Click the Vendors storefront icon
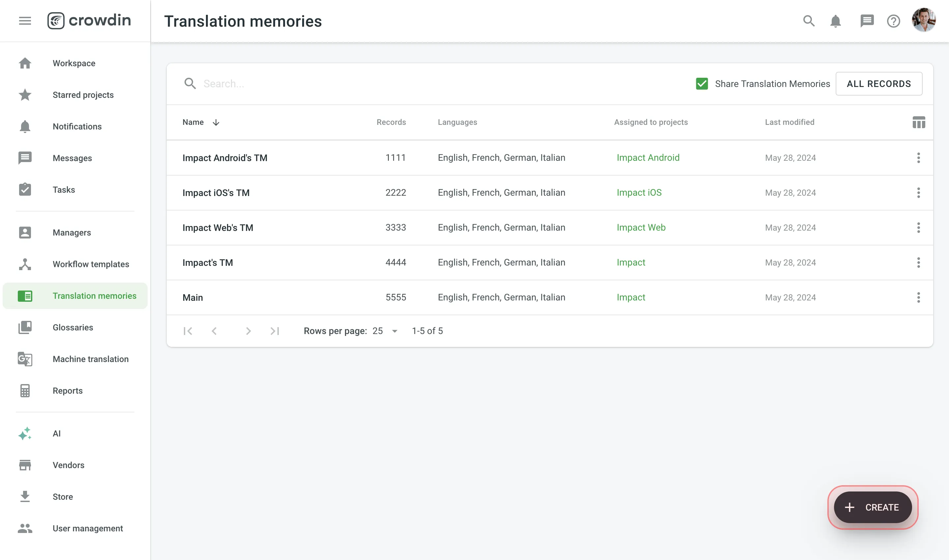The height and width of the screenshot is (560, 949). tap(25, 465)
